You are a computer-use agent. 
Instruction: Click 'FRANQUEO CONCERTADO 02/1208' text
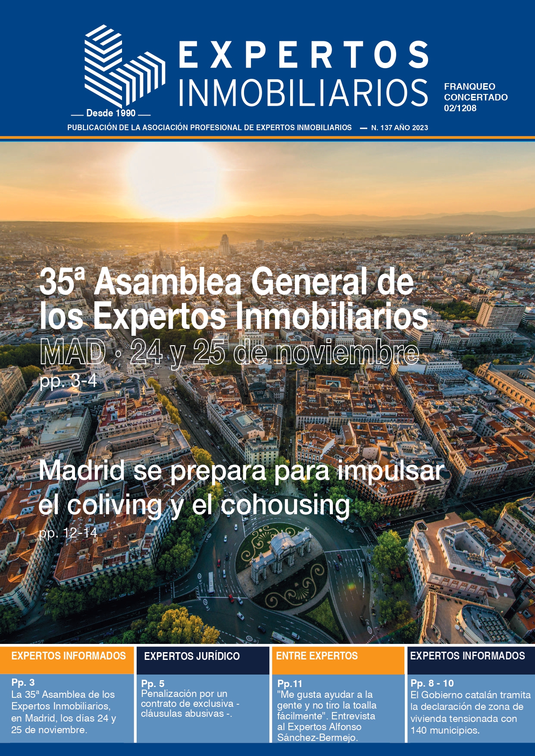coord(476,97)
